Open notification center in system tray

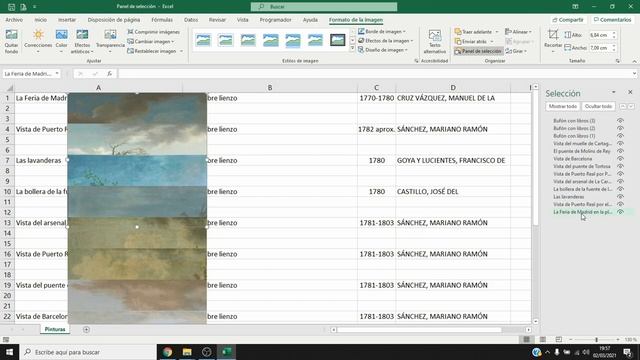click(x=627, y=352)
